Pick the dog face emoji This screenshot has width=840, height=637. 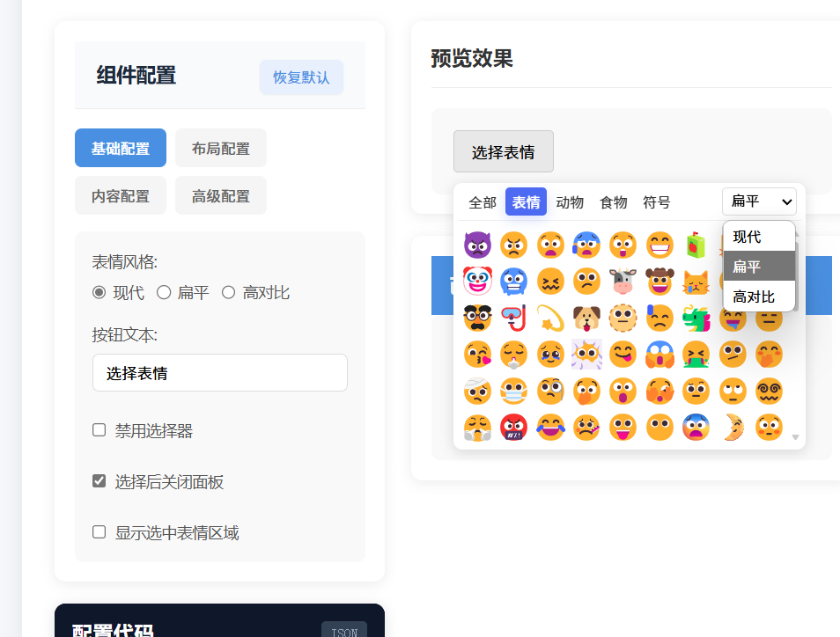coord(586,318)
